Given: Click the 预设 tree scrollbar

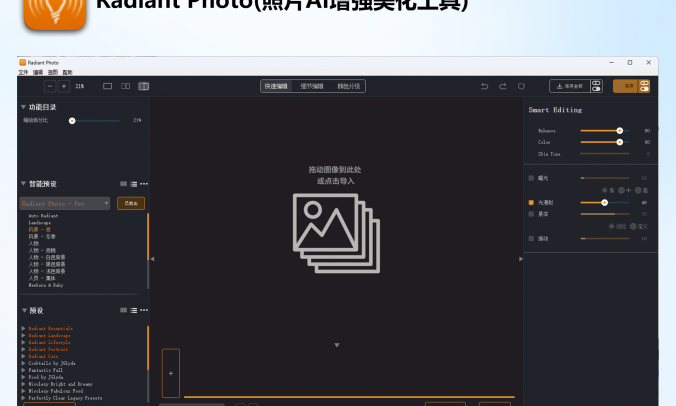Looking at the screenshot, I should [148, 363].
